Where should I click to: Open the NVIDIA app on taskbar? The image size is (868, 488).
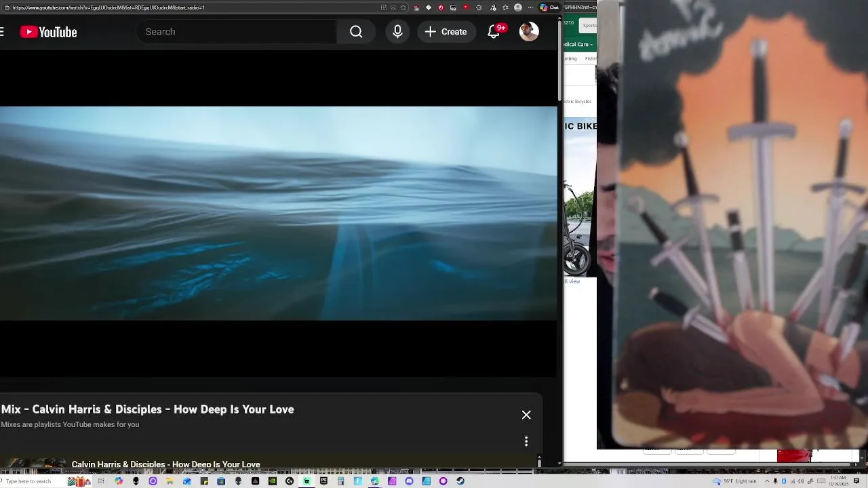(x=273, y=481)
